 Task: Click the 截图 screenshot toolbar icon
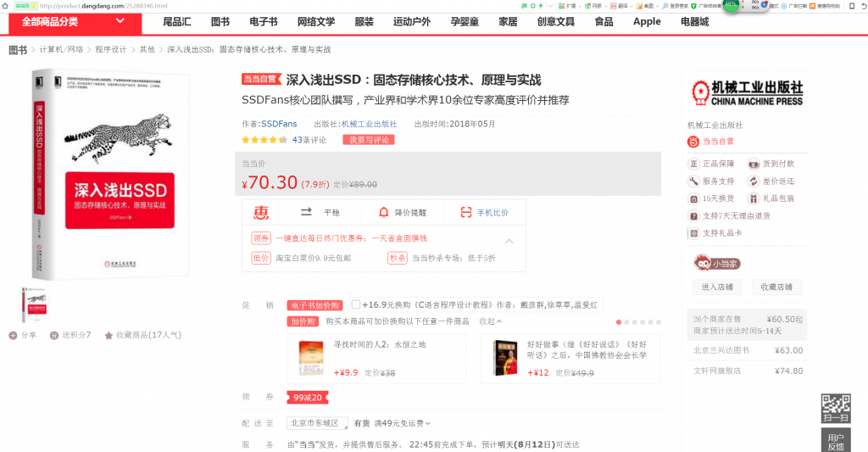pyautogui.click(x=639, y=6)
